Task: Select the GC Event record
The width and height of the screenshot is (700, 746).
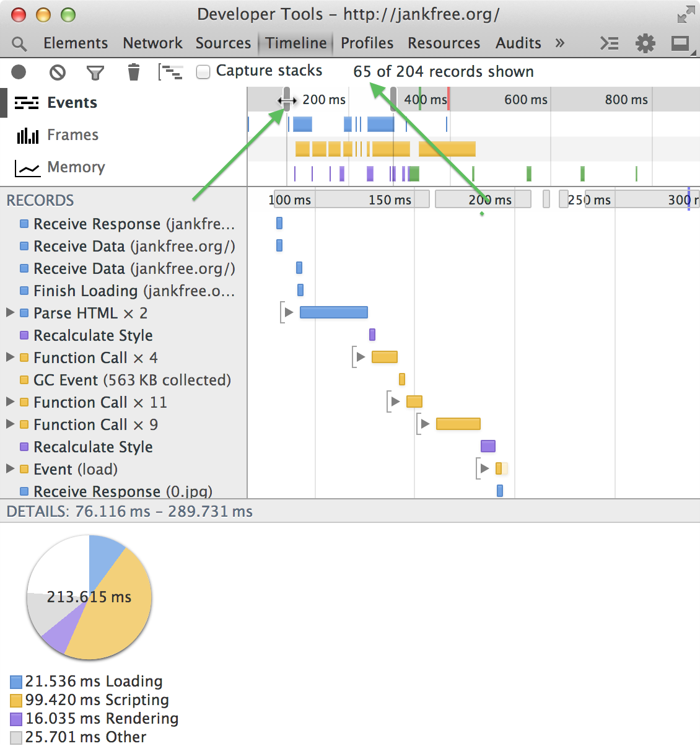Action: [x=132, y=380]
